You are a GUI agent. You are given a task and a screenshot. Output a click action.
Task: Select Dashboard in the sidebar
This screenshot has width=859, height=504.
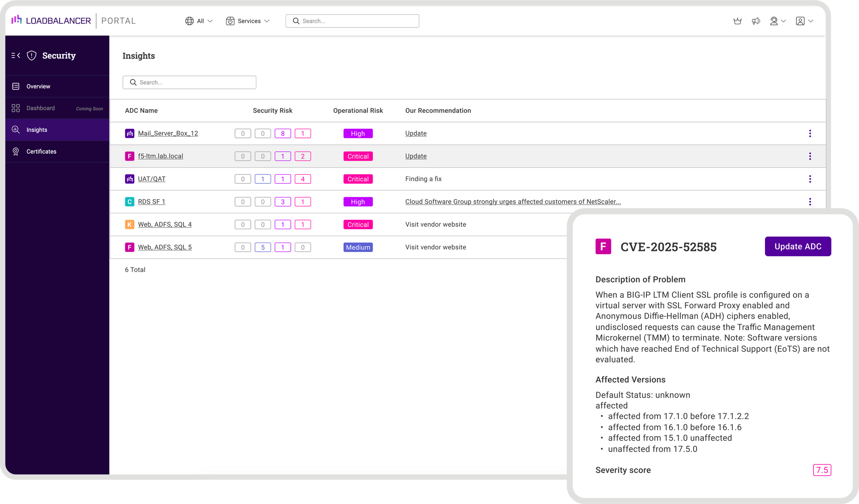pyautogui.click(x=57, y=108)
